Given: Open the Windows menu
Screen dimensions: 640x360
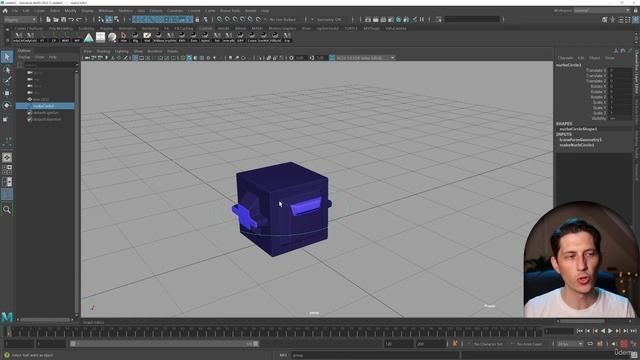Looking at the screenshot, I should [x=106, y=11].
